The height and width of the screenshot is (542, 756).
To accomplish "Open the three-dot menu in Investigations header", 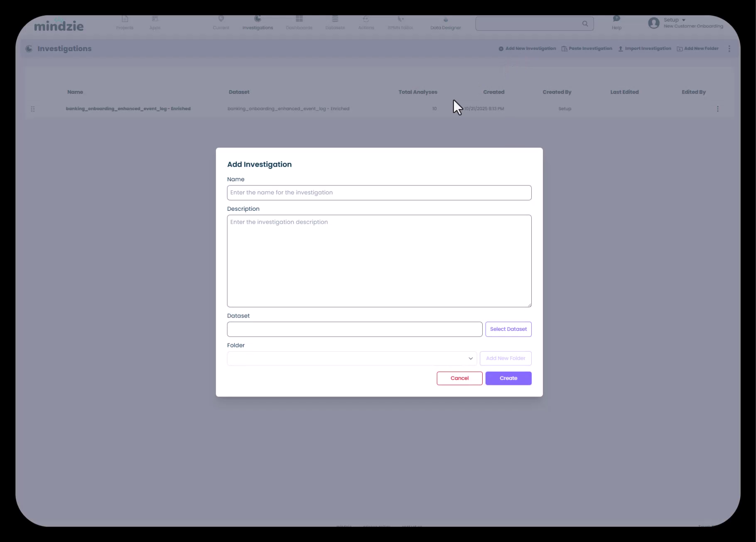I will tap(729, 49).
